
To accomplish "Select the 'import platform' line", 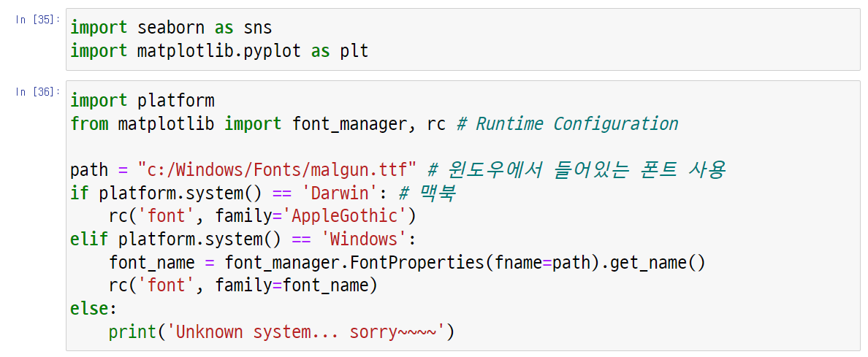I will coord(142,101).
